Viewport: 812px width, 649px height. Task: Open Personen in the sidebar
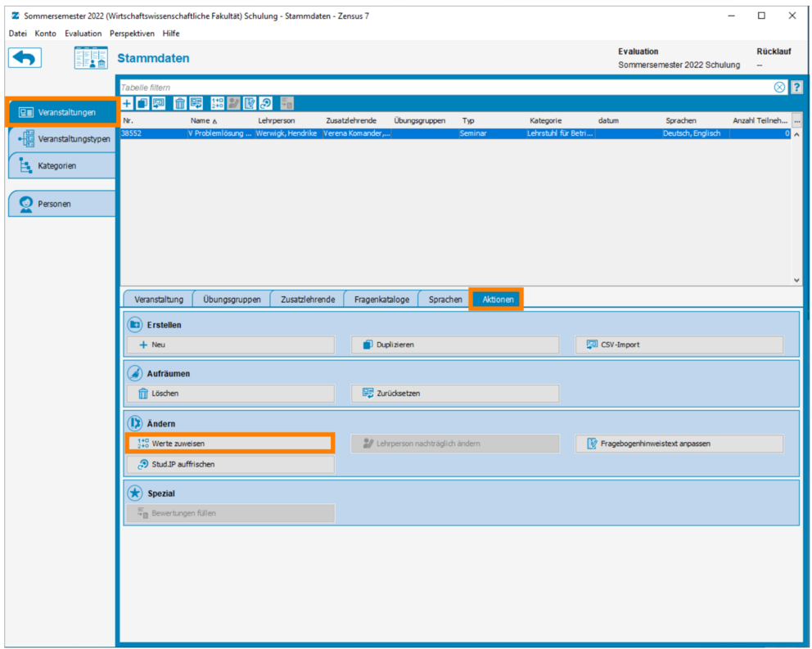(62, 204)
